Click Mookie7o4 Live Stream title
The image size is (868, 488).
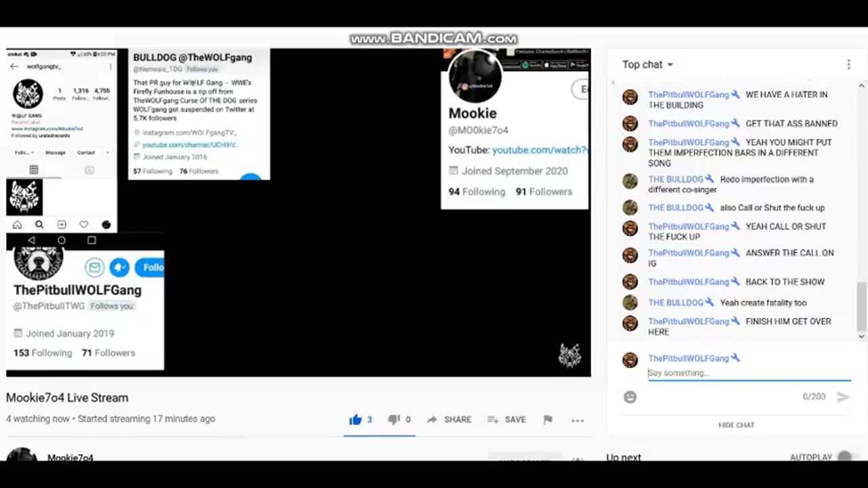pos(67,398)
